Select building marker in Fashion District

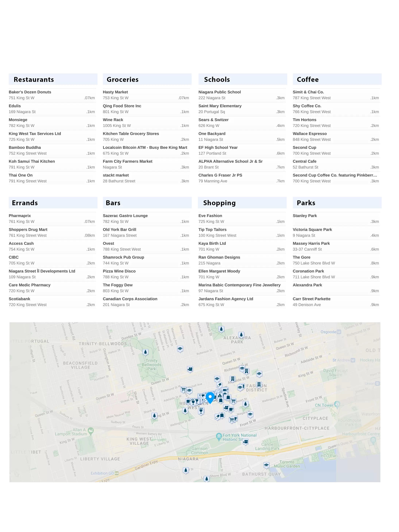click(259, 384)
